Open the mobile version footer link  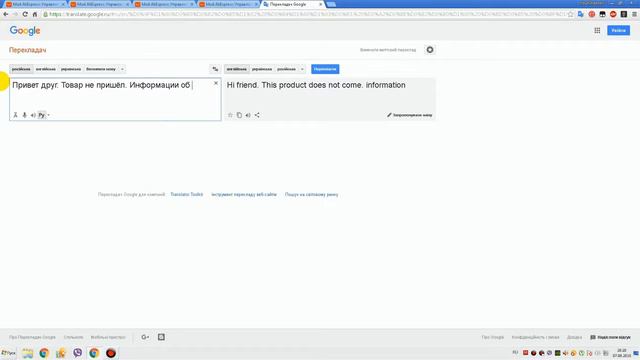coord(108,337)
